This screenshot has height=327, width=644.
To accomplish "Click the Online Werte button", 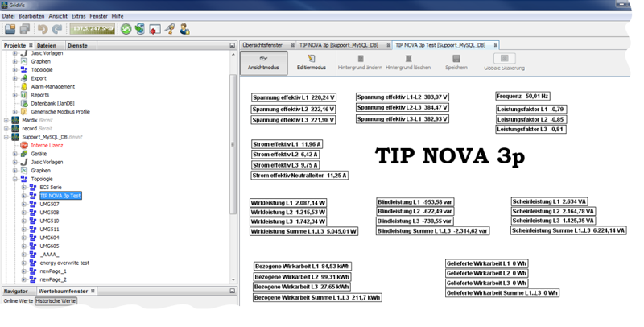I will click(x=18, y=301).
